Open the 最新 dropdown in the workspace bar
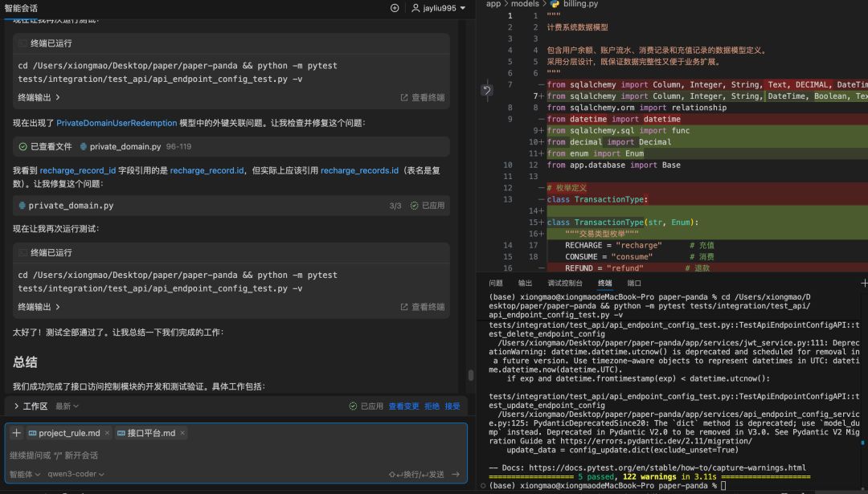 click(67, 406)
